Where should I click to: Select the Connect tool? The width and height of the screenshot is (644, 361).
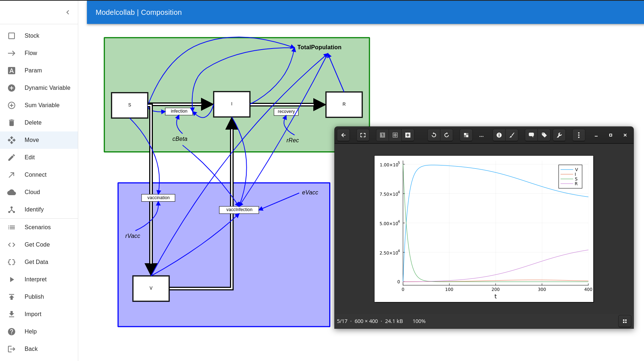coord(35,175)
